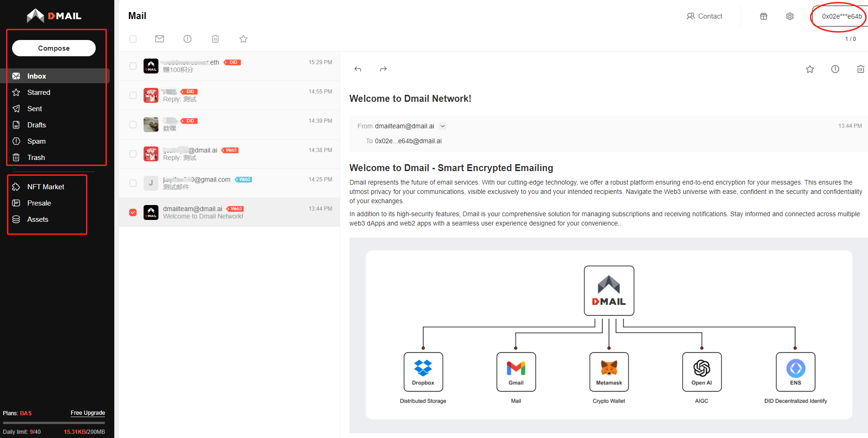Click the animal photo avatar of 14:39 PM mail
Image resolution: width=868 pixels, height=438 pixels.
tap(151, 125)
